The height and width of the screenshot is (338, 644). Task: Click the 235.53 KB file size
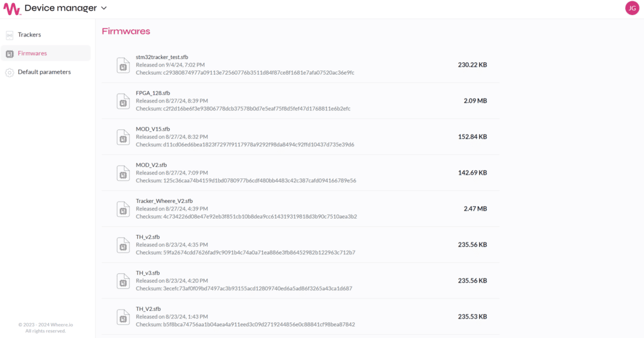click(472, 317)
